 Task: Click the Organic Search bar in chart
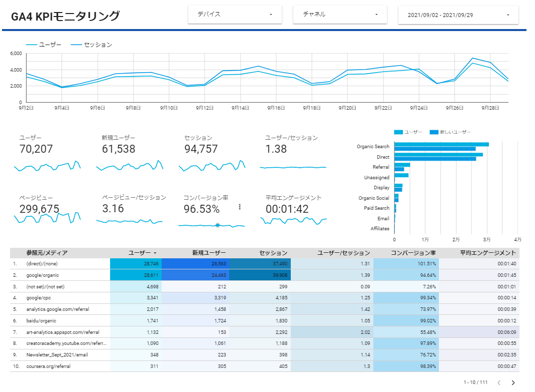tap(440, 145)
